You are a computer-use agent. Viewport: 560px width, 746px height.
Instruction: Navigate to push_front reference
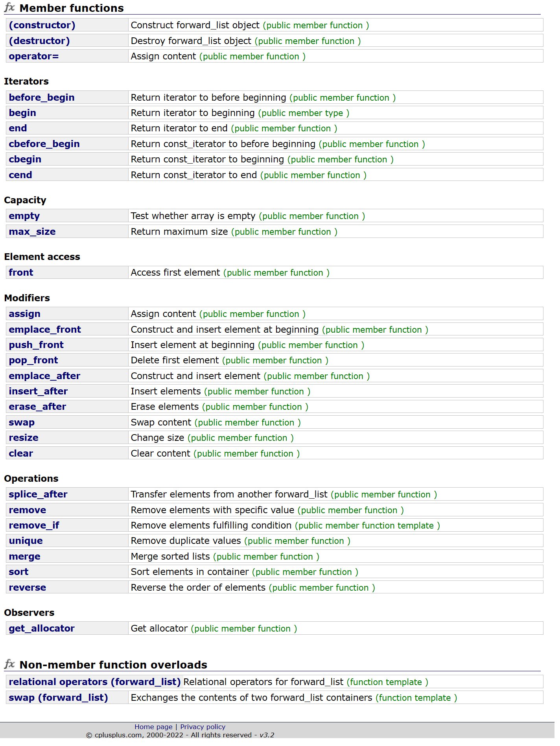(x=36, y=345)
